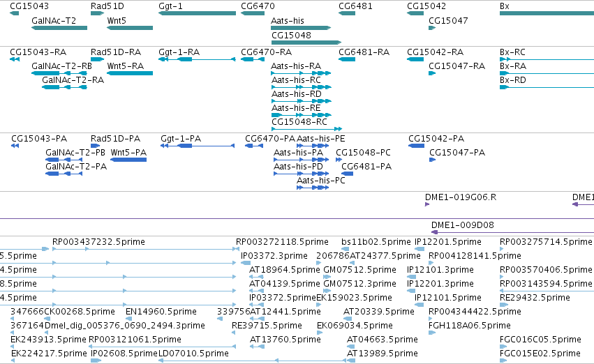Select the Ggt-1 gene label

tap(170, 6)
